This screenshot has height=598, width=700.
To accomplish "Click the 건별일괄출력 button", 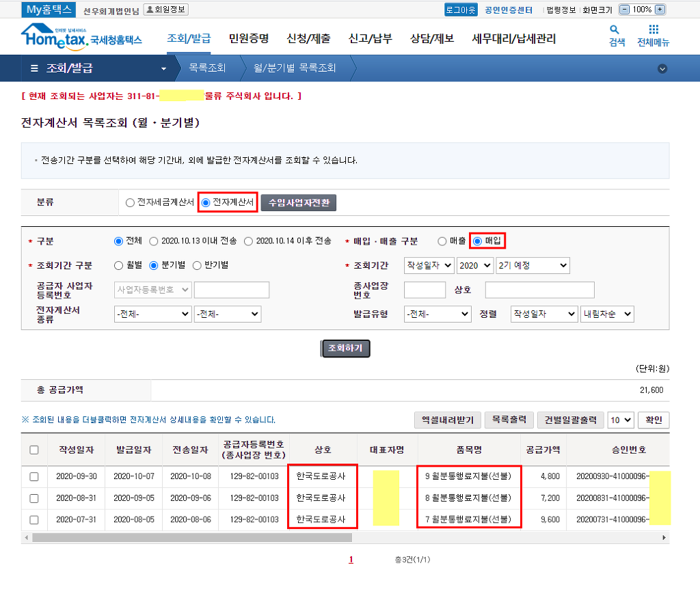I will click(x=571, y=420).
